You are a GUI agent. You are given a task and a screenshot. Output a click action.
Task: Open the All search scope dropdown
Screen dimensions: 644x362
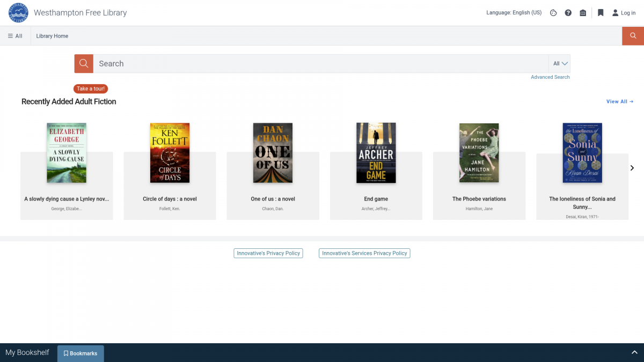click(560, 63)
